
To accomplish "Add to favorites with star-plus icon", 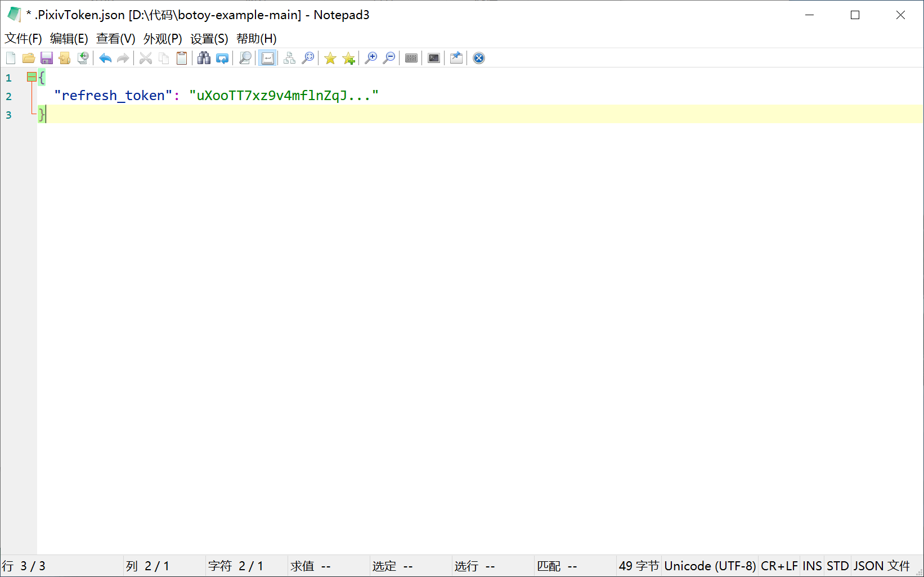I will 348,58.
